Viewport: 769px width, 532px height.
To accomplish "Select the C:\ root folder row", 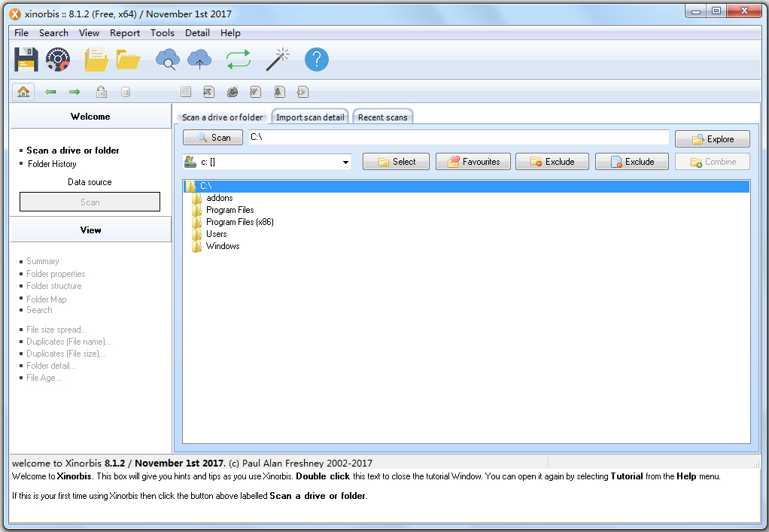I will pos(467,186).
